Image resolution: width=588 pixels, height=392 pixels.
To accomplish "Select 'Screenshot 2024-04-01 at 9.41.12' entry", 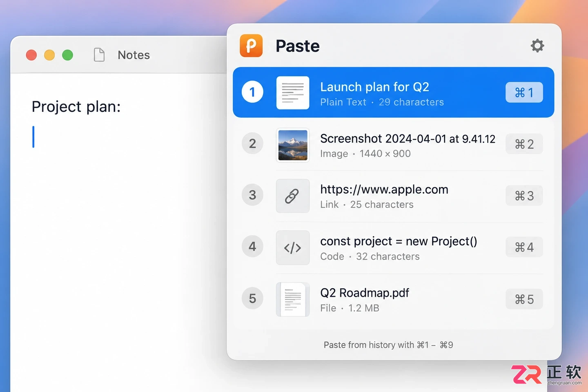I will [393, 145].
